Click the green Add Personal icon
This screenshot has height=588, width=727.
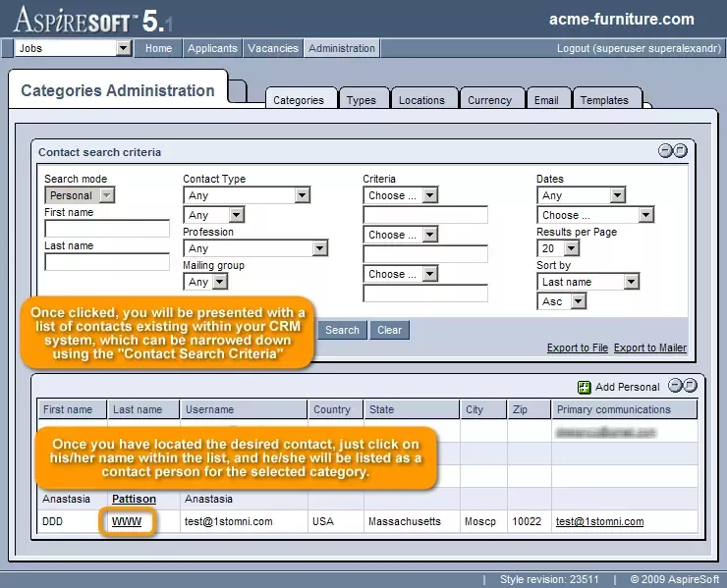click(585, 387)
